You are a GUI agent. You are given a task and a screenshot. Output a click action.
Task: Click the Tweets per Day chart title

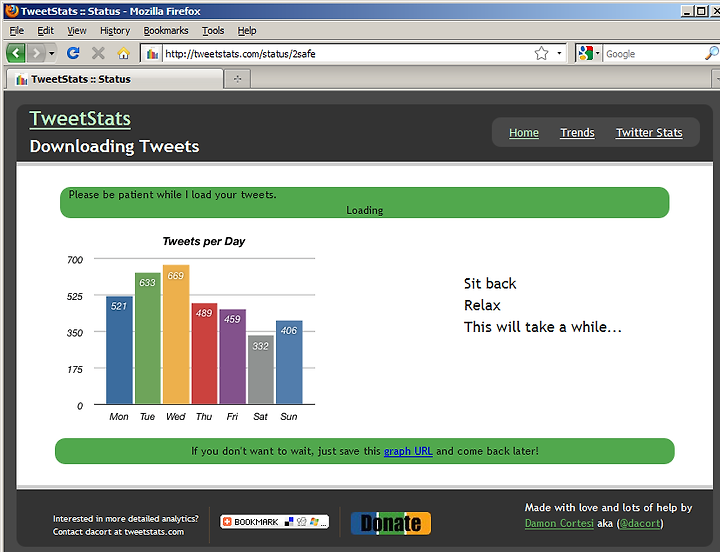coord(203,241)
